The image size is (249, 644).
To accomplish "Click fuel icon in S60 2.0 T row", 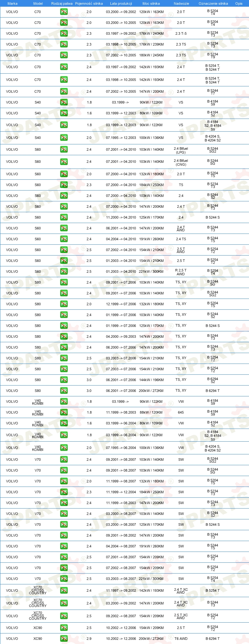I will pos(64,174).
